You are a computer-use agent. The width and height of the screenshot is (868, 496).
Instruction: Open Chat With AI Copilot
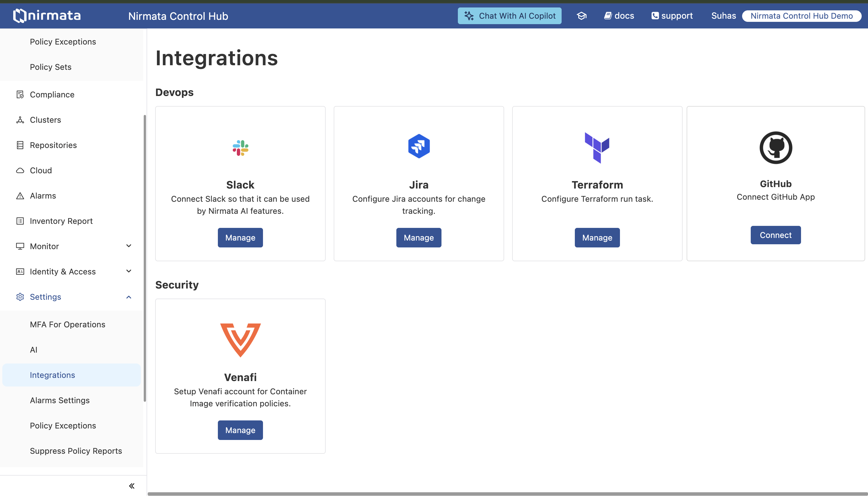509,16
